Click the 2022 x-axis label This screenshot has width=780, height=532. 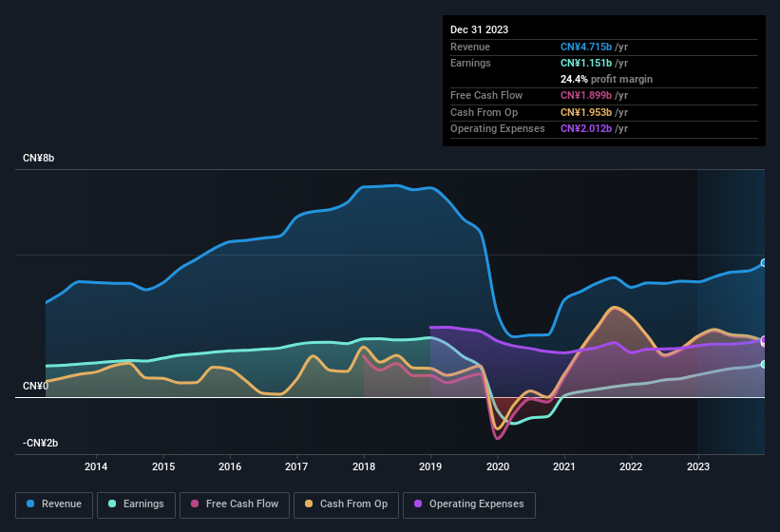(x=631, y=466)
